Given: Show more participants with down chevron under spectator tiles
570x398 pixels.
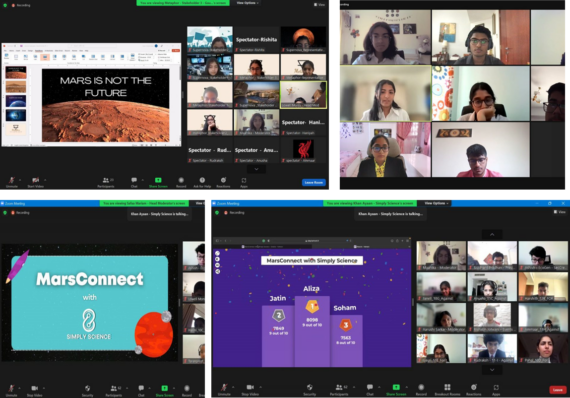Looking at the screenshot, I should click(x=256, y=169).
